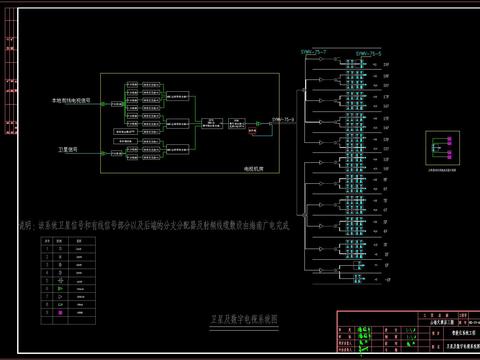Click green output amplifier before SYWV-75-9 cable
Image resolution: width=480 pixels, height=360 pixels.
tap(258, 124)
